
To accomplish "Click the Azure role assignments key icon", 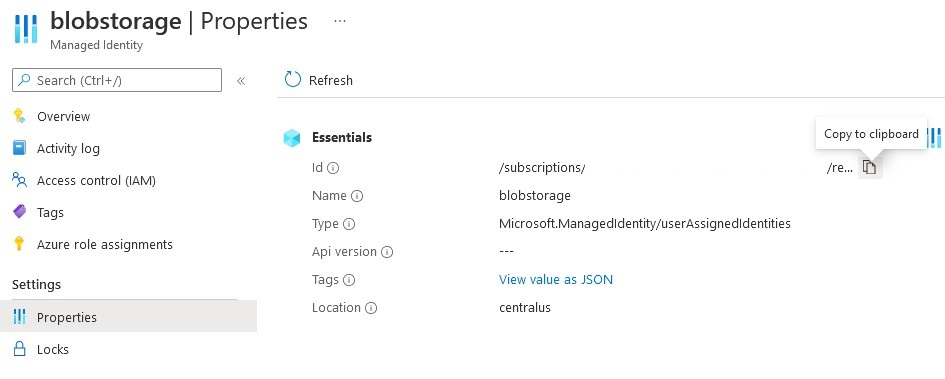I will (19, 244).
